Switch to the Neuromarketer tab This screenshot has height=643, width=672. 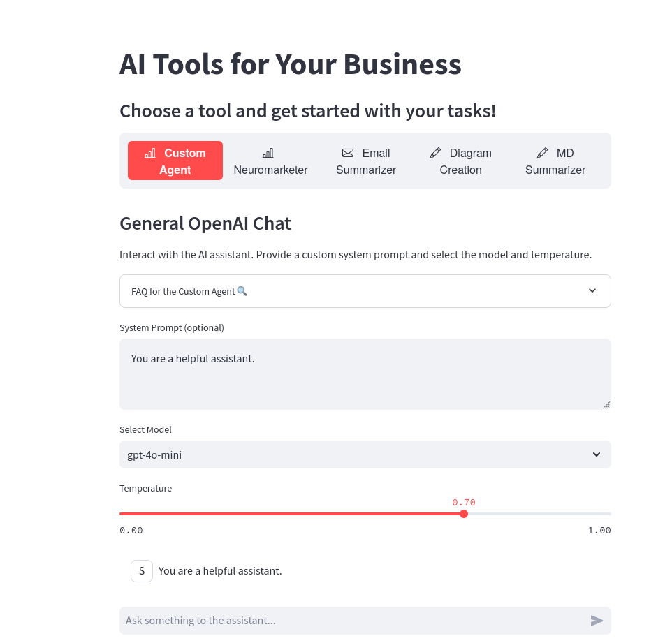point(270,161)
